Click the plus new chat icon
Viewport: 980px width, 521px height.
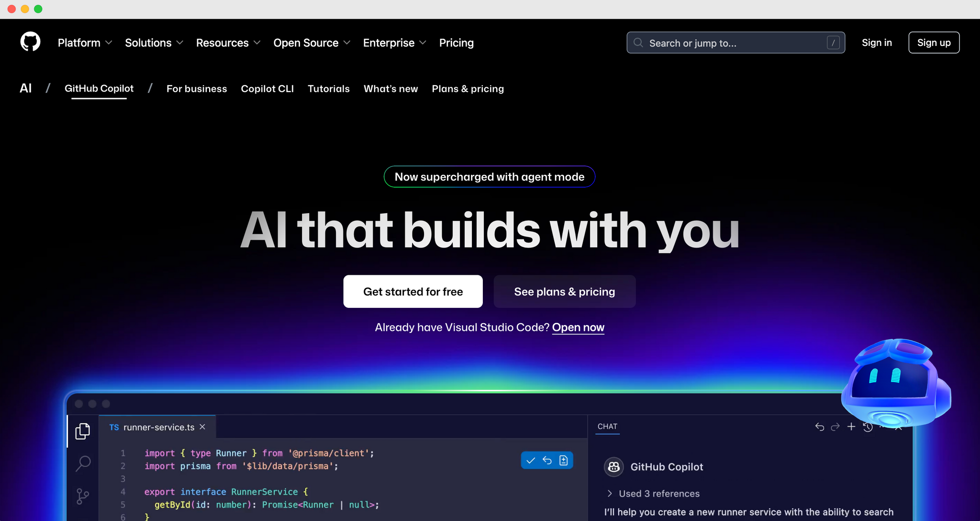(x=851, y=427)
